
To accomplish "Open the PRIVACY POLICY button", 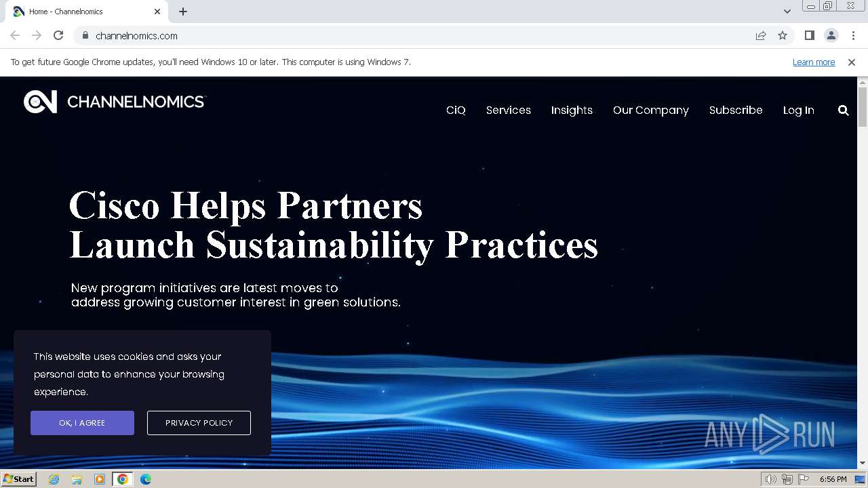I will [199, 423].
